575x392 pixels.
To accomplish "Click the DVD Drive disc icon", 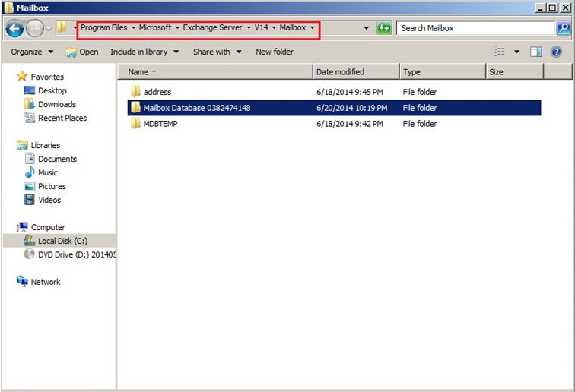I will pos(29,254).
